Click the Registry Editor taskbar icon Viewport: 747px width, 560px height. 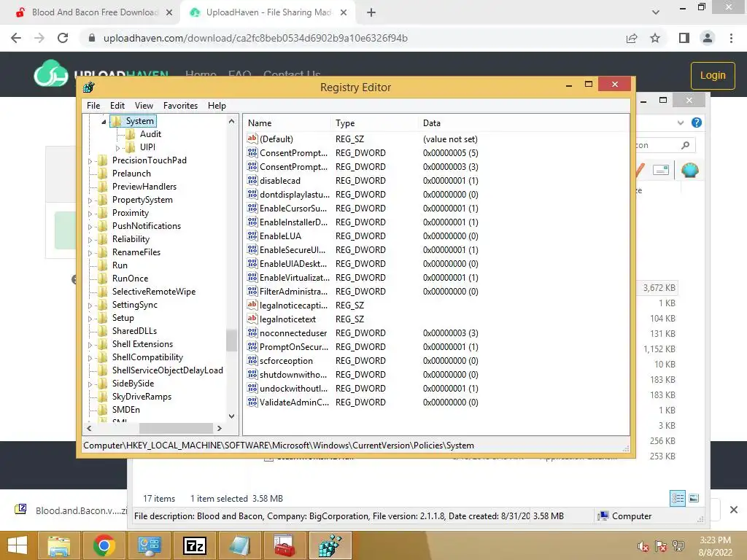tap(330, 545)
